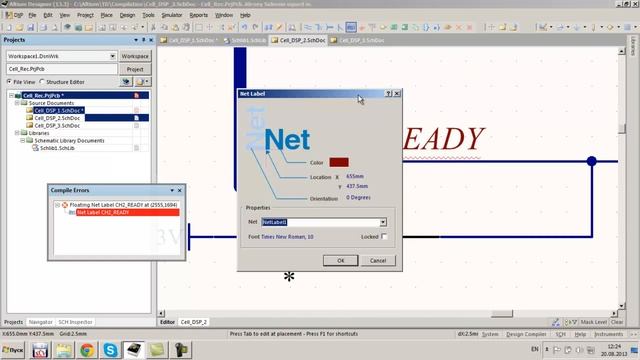Screen dimensions: 640x360
Task: Switch to the Navigator panel tab
Action: [x=40, y=322]
